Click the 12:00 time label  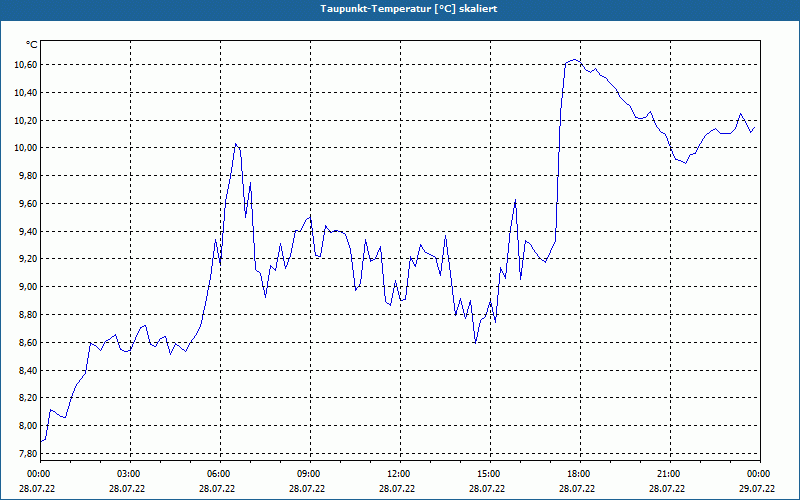398,474
